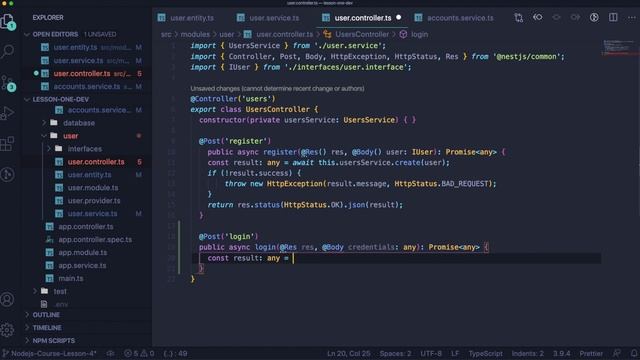Open the Manage gear icon
640x360 pixels.
7,330
